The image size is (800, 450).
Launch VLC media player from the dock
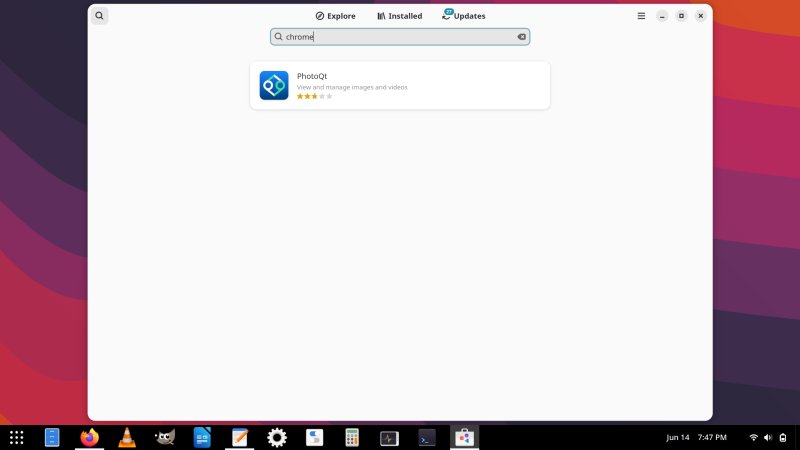tap(127, 437)
